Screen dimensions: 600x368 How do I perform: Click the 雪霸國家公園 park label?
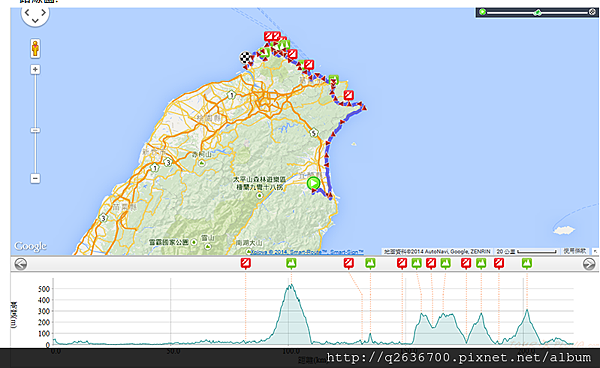(x=168, y=242)
